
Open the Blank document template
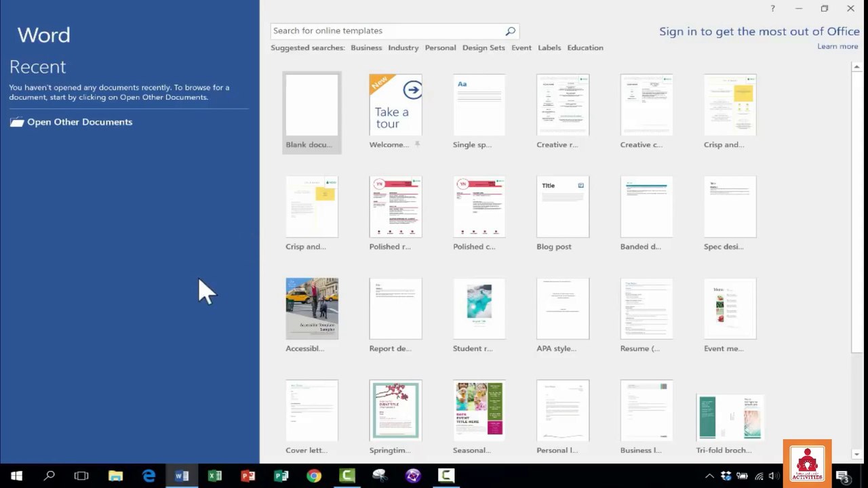tap(312, 113)
